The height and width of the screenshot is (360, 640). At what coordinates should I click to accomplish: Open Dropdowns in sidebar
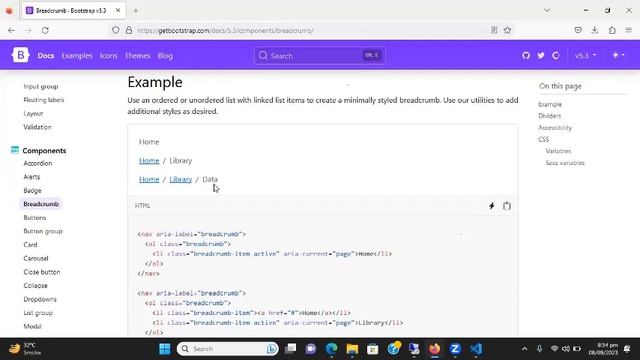click(x=40, y=299)
